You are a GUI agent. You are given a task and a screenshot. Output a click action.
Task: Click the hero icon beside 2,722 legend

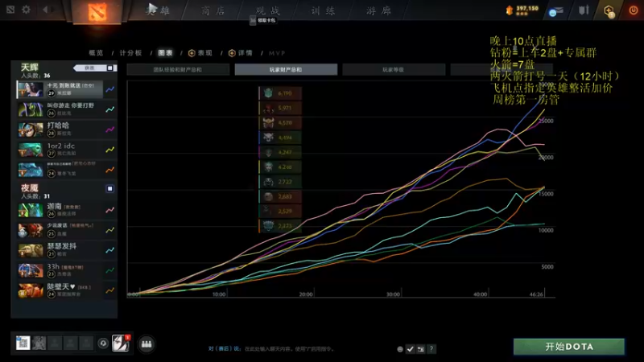[x=268, y=182]
